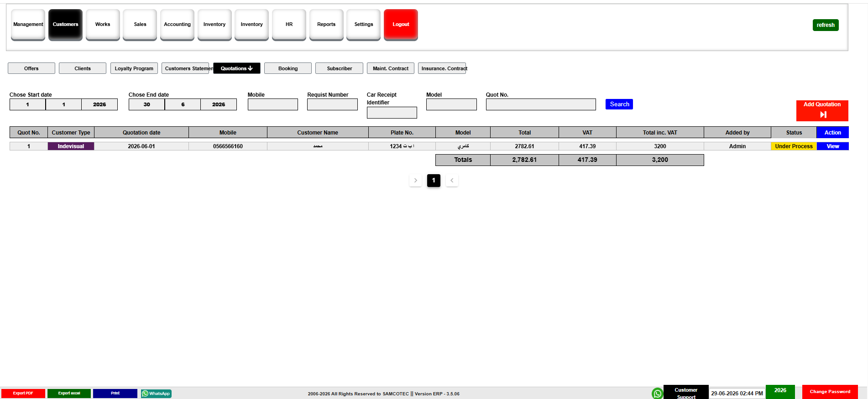The height and width of the screenshot is (399, 868).
Task: Open the Sales menu
Action: (140, 25)
